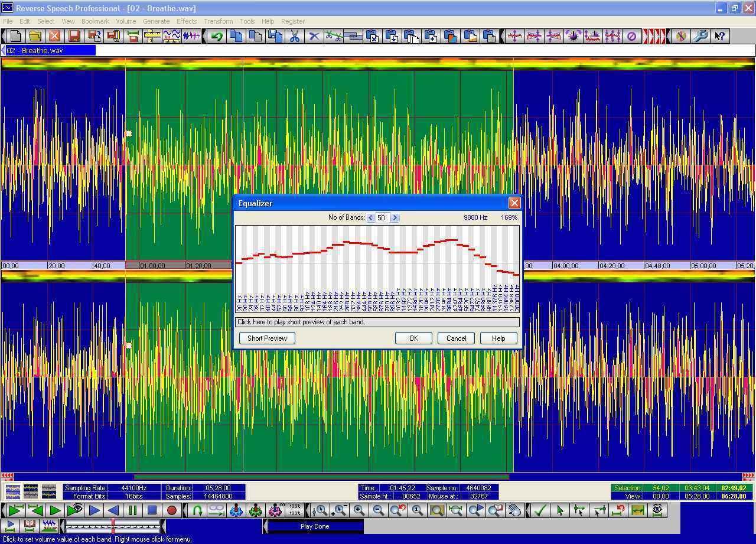Open a file with the yellow folder icon
The height and width of the screenshot is (544, 756).
click(x=35, y=36)
